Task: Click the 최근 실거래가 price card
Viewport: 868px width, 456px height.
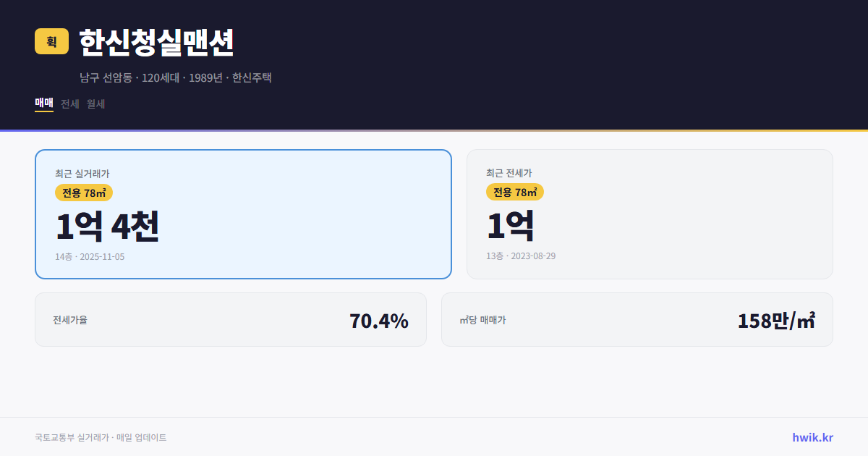Action: [x=242, y=214]
